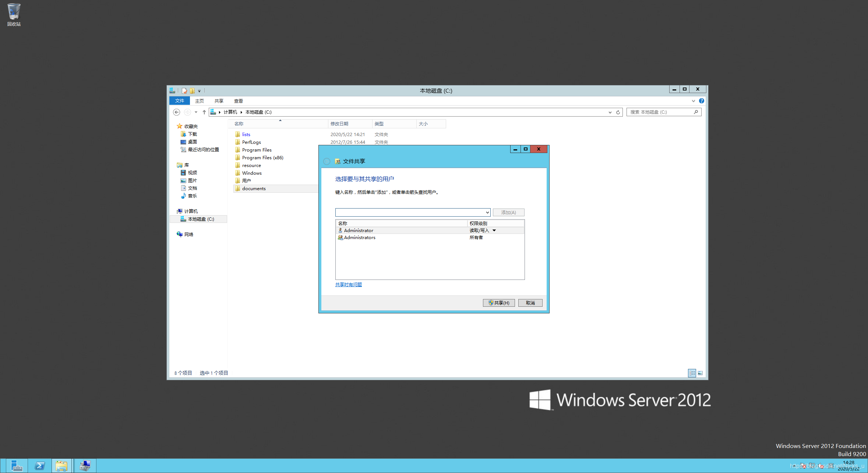This screenshot has width=868, height=473.
Task: Click the 共享(H) button
Action: coord(499,303)
